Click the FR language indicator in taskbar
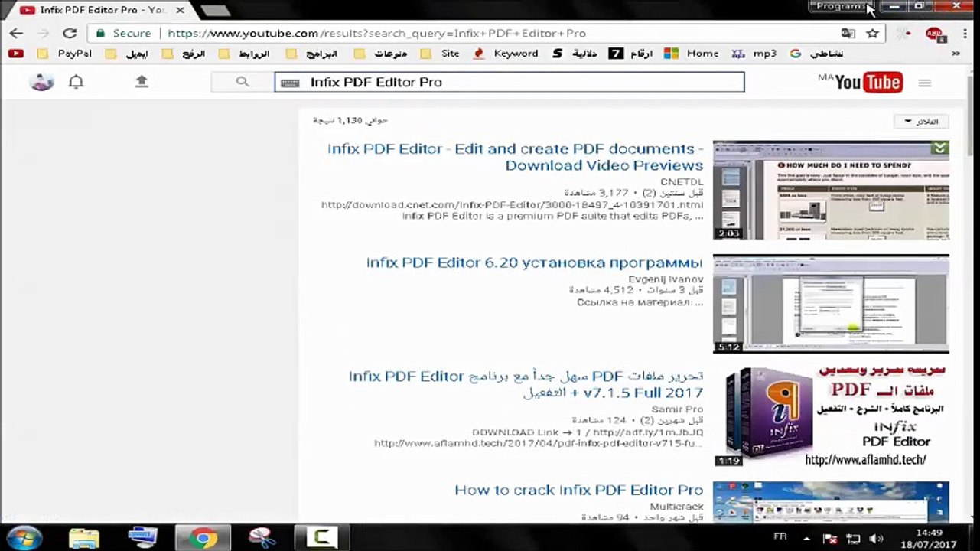The image size is (980, 551). click(780, 537)
